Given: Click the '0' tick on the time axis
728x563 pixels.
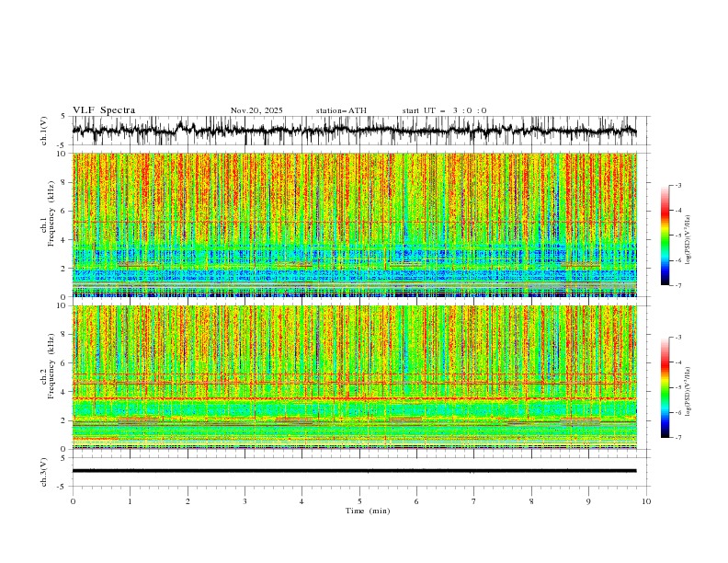Looking at the screenshot, I should pos(73,501).
